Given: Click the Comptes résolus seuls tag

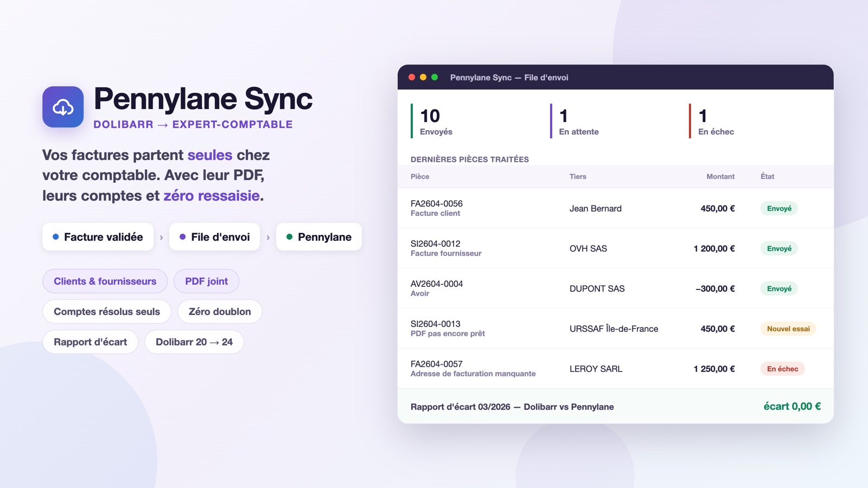Looking at the screenshot, I should [107, 312].
